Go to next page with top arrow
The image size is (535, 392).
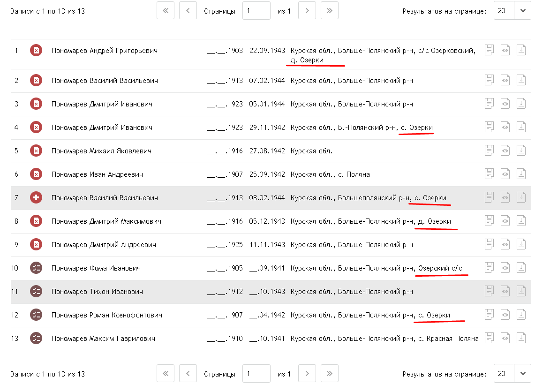click(307, 11)
